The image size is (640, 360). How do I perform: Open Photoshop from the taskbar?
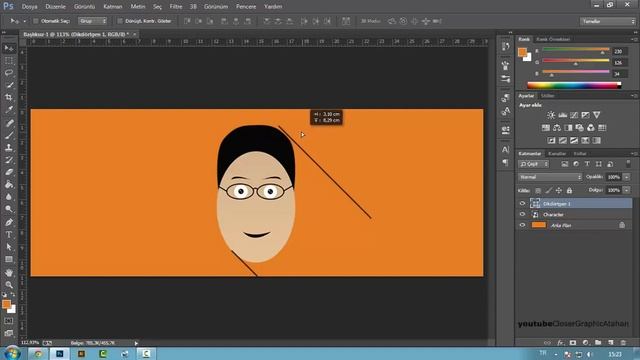tap(60, 353)
